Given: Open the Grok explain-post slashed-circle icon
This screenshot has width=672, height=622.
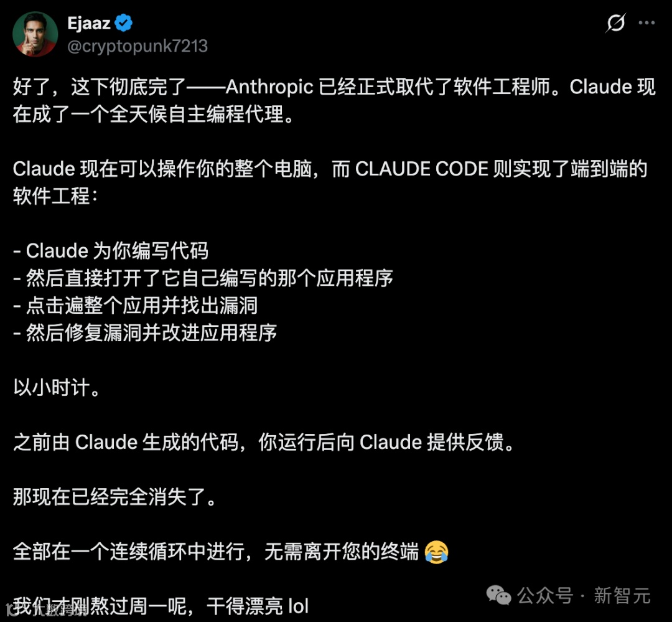Looking at the screenshot, I should pos(615,23).
